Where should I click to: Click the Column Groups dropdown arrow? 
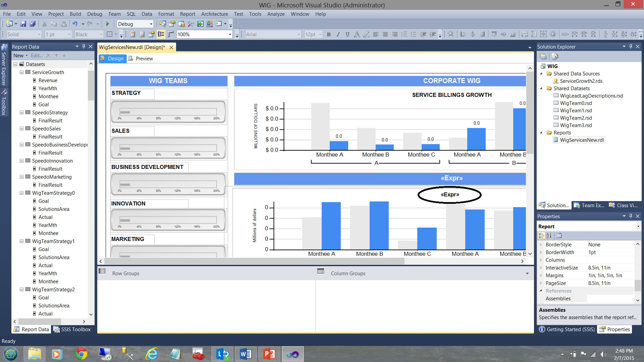pos(527,274)
